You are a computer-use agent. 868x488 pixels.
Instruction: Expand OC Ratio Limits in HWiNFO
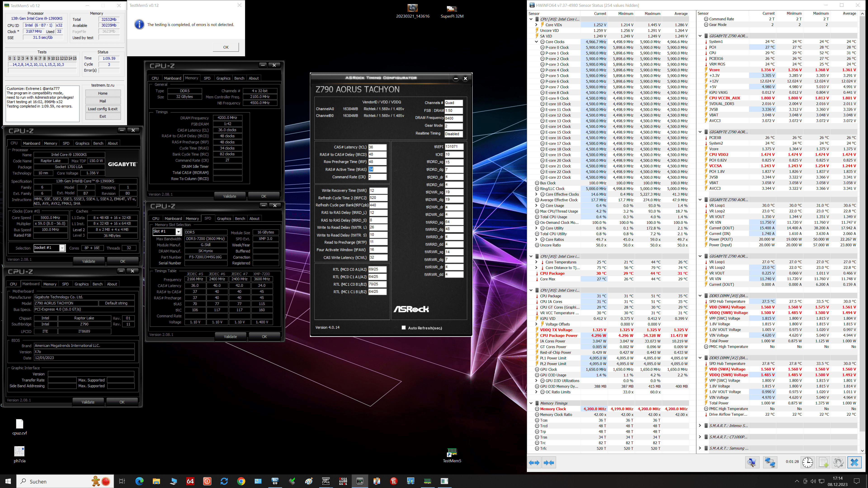[x=536, y=392]
